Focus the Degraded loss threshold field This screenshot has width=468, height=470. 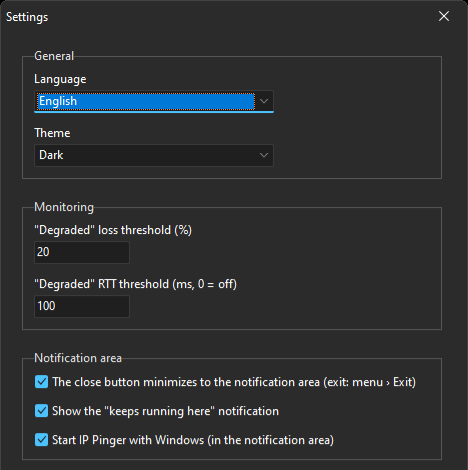tap(82, 252)
